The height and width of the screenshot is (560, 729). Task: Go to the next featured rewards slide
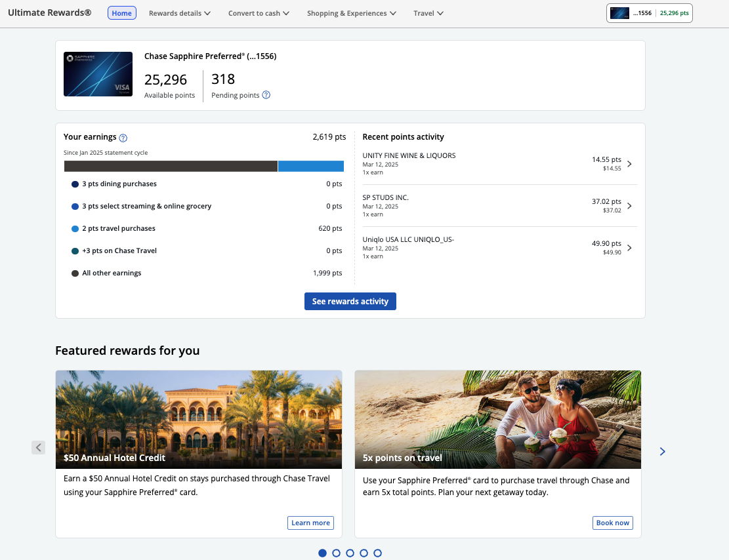663,451
